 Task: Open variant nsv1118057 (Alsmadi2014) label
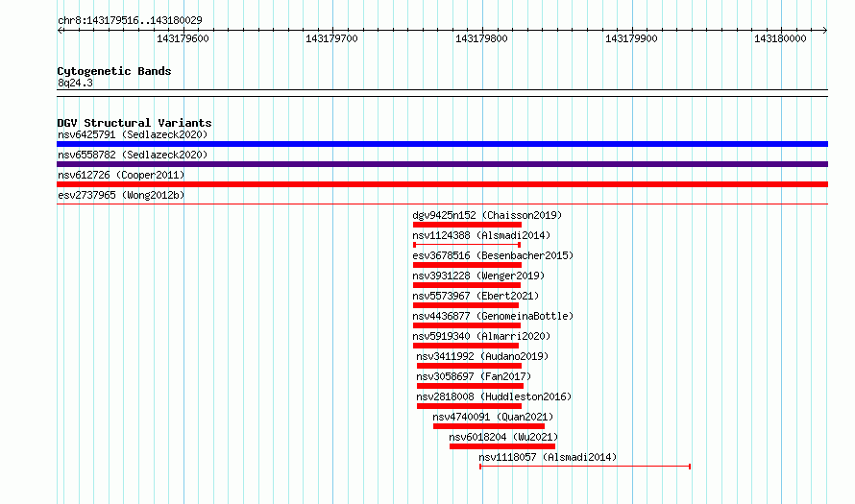tap(548, 457)
